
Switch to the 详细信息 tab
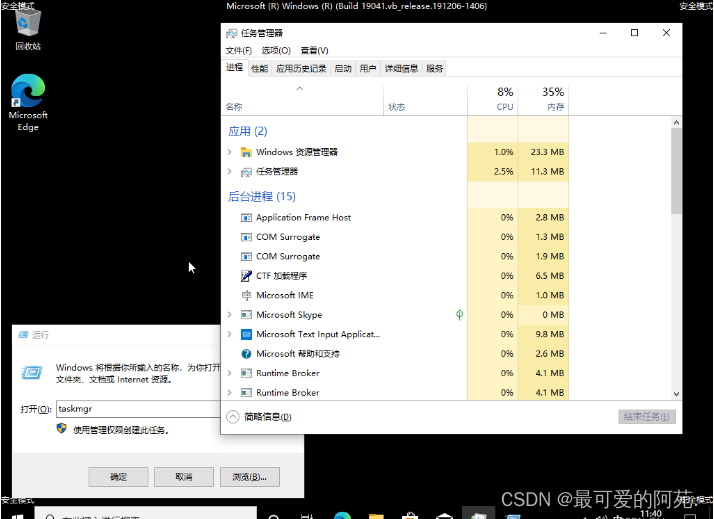point(401,69)
